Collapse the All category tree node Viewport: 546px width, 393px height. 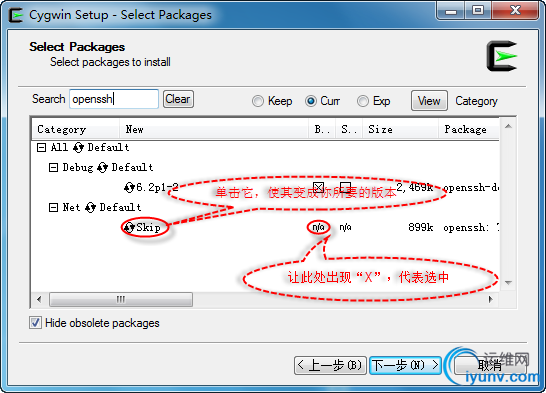41,148
